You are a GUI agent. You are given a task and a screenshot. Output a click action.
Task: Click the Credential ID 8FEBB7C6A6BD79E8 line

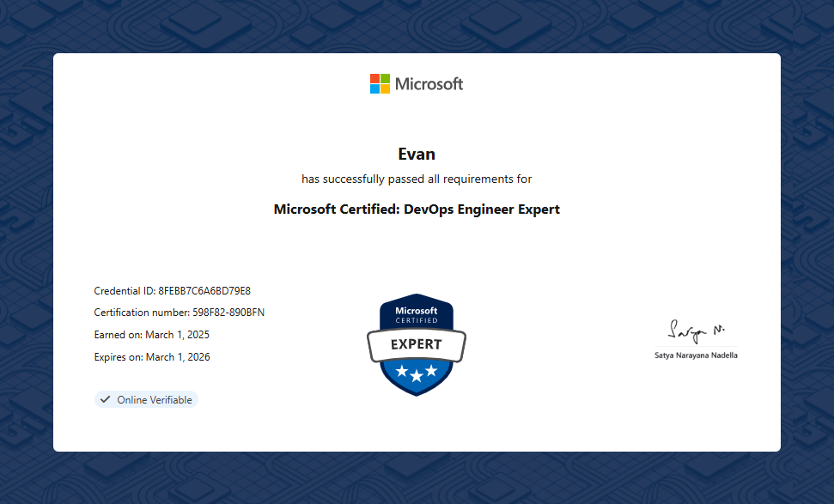pyautogui.click(x=173, y=291)
